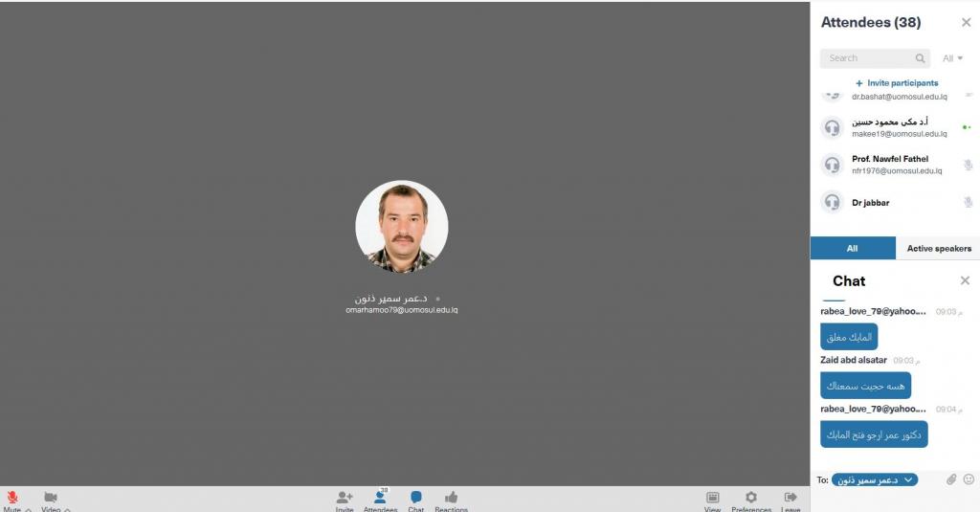Open the View layout options
Screen dimensions: 980x512
pos(712,498)
